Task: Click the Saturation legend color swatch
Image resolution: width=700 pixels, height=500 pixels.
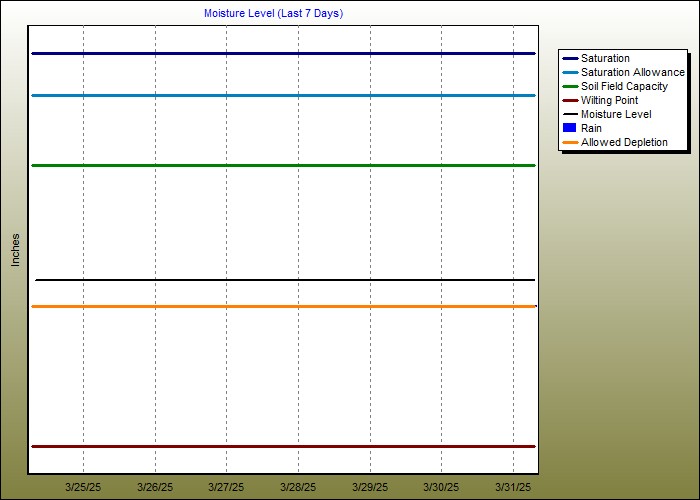Action: point(570,58)
